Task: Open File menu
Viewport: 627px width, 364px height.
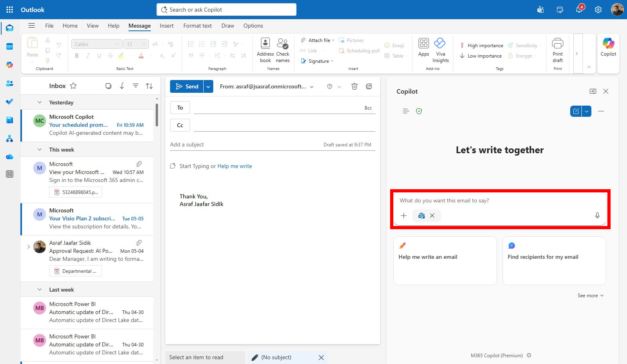Action: pyautogui.click(x=49, y=26)
